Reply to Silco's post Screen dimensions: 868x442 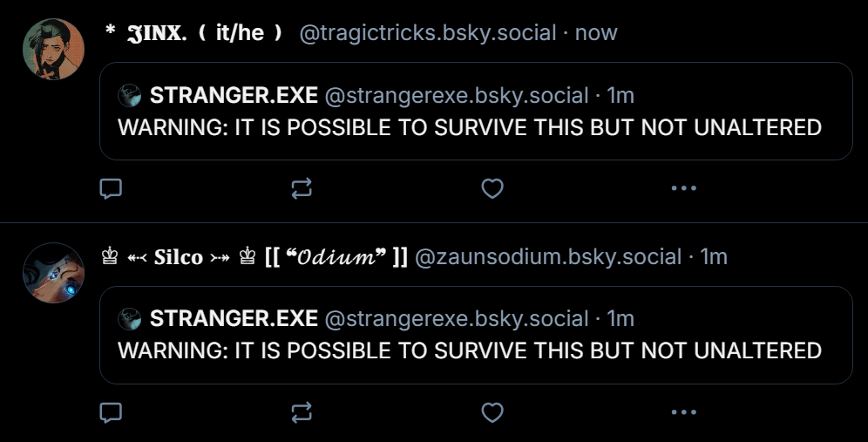[x=111, y=411]
